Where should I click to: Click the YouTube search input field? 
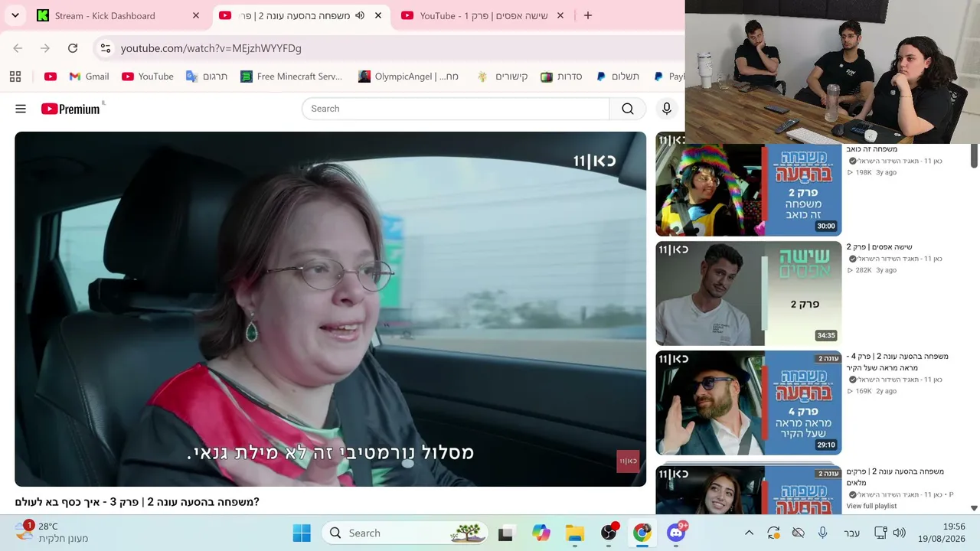tap(456, 109)
